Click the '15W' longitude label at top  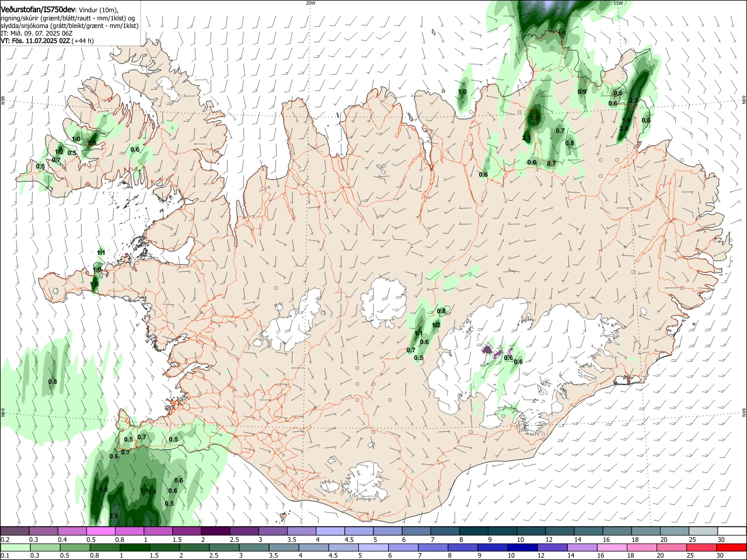[x=618, y=3]
